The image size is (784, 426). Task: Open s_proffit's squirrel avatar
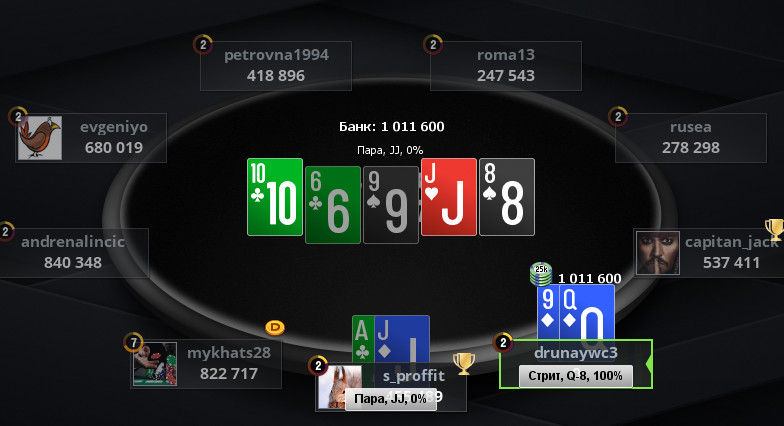coord(340,386)
